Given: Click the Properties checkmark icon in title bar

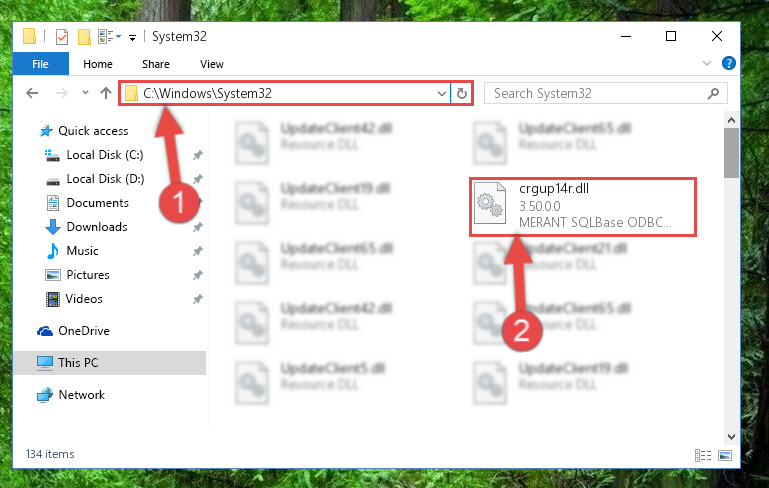Looking at the screenshot, I should [x=62, y=37].
